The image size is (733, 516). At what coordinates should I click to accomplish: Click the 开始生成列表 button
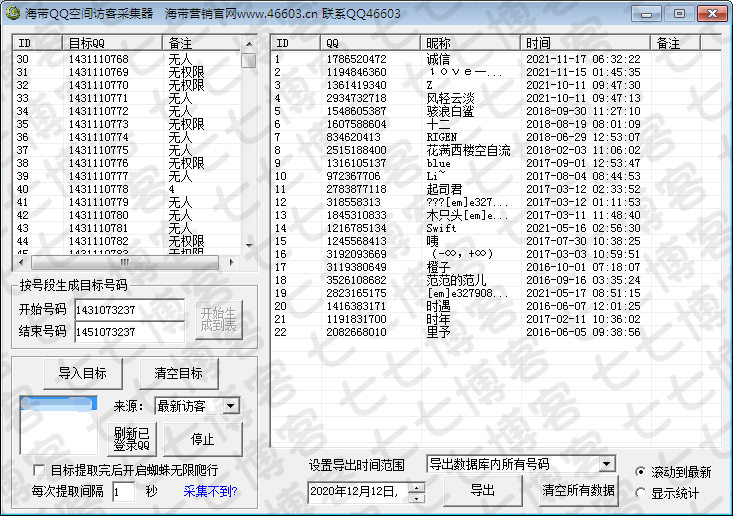[x=218, y=320]
